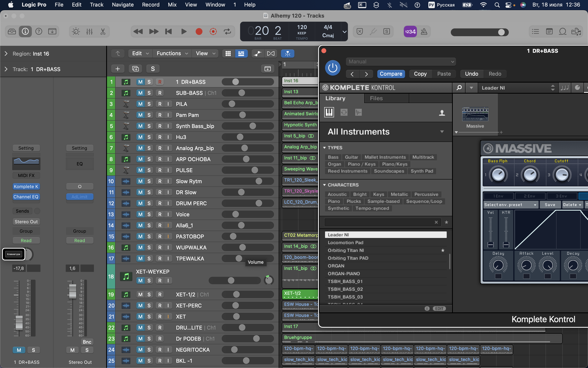Screen dimensions: 588x368
Task: Click the red Record button
Action: [199, 32]
